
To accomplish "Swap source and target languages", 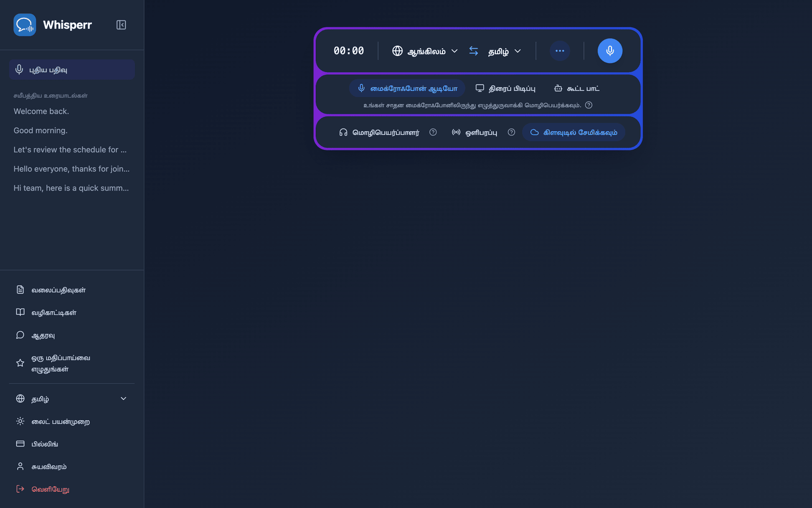I will [473, 51].
